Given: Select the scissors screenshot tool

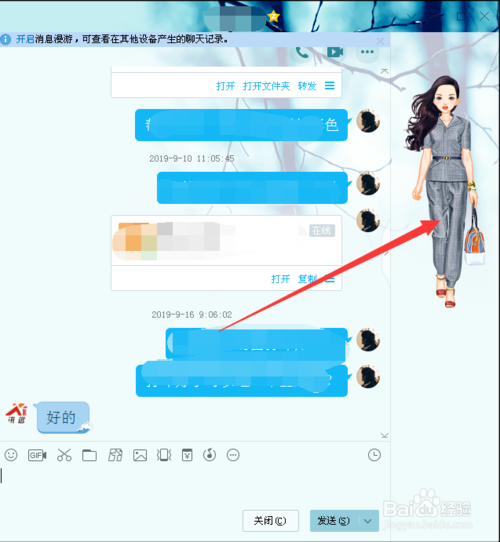Looking at the screenshot, I should (64, 455).
